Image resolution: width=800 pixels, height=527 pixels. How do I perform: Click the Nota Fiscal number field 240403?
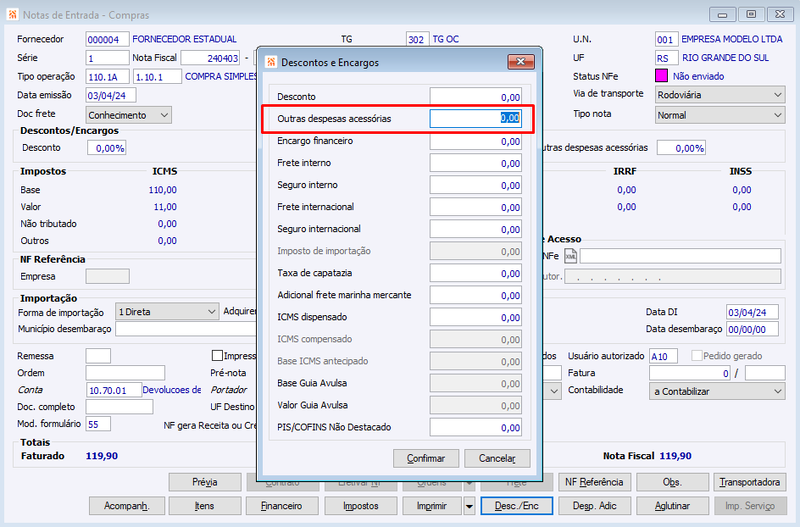pos(211,58)
